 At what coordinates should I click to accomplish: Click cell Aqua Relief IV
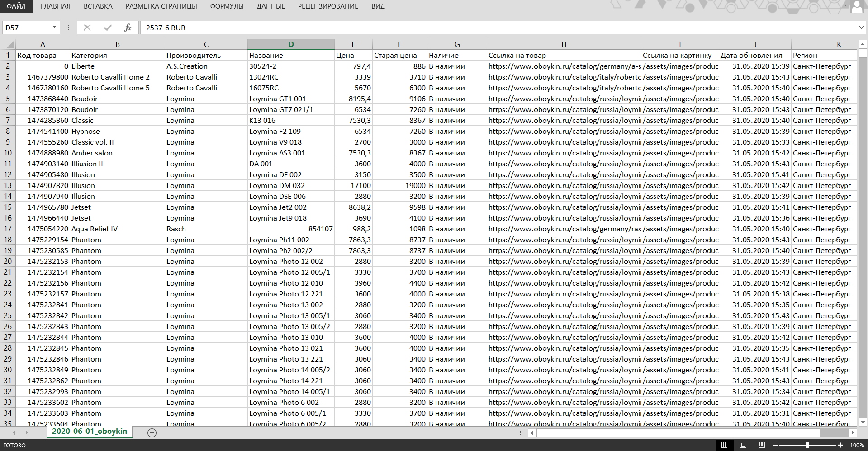coord(117,229)
